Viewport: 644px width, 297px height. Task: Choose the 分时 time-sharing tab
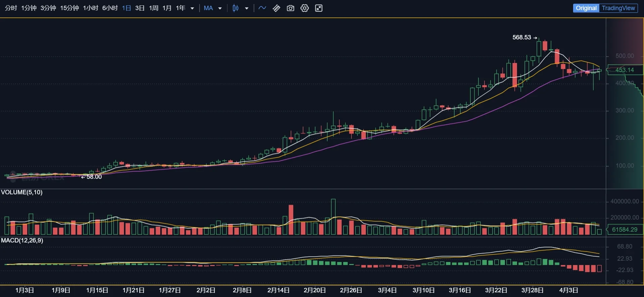click(x=11, y=8)
